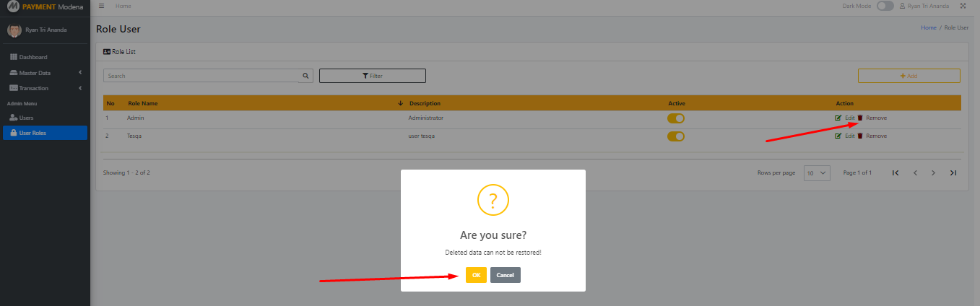
Task: Open the Rows per page dropdown
Action: click(x=818, y=173)
